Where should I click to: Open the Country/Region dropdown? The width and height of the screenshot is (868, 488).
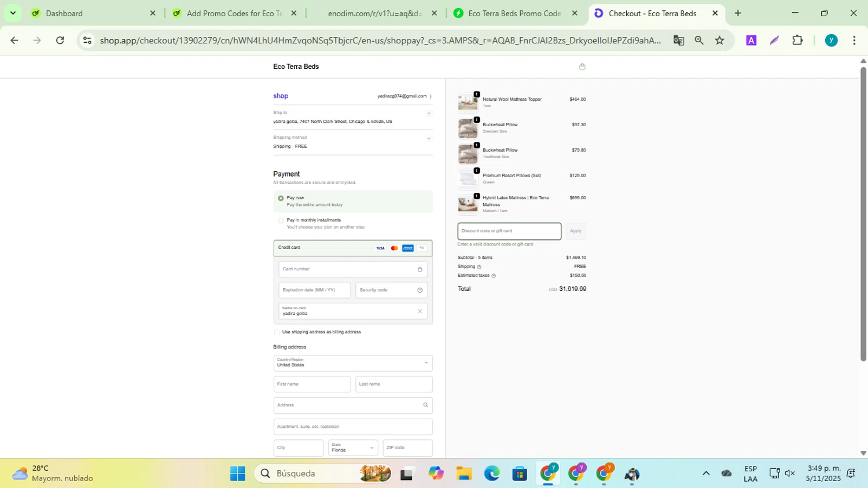353,363
